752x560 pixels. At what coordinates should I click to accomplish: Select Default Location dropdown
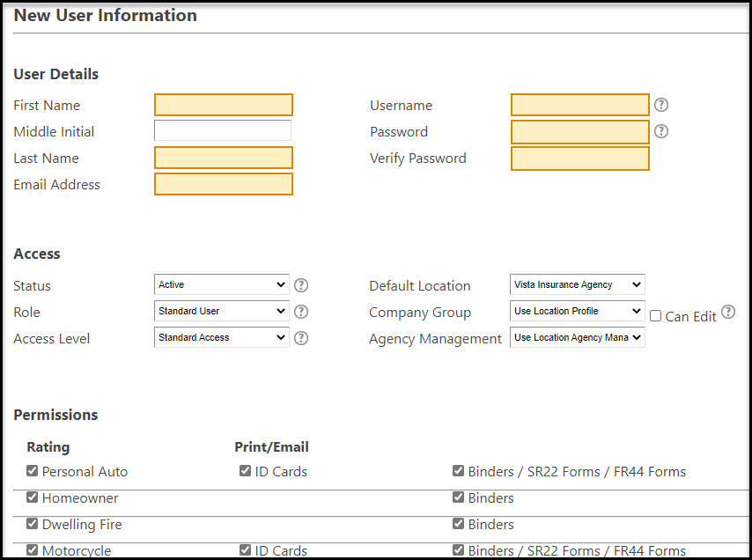tap(577, 285)
